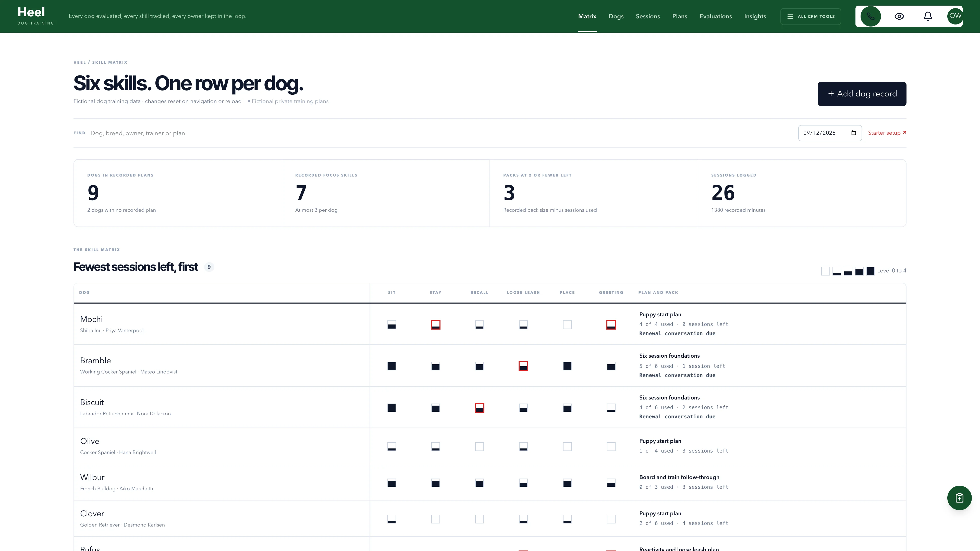Click Clover's empty Stay skill square
This screenshot has height=551, width=980.
click(x=436, y=519)
